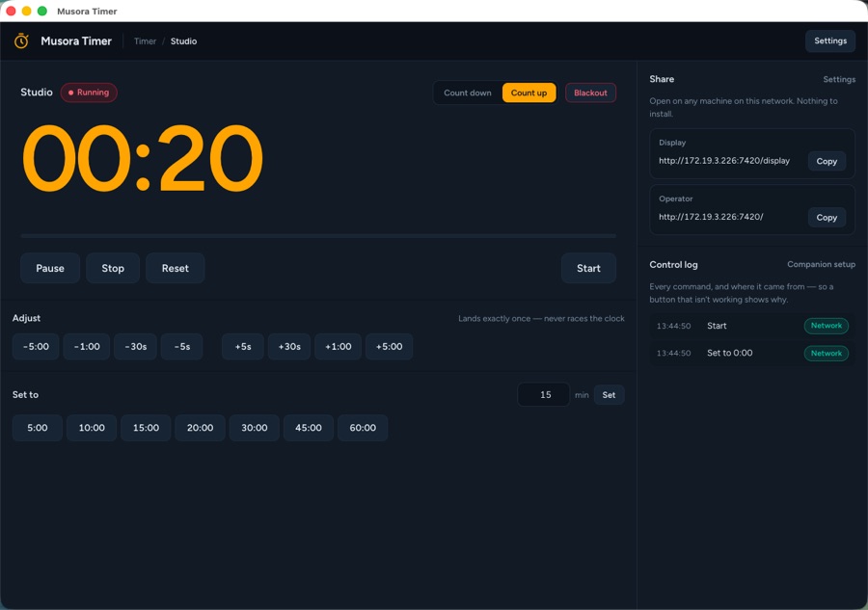Switch timer to Count down mode
This screenshot has height=610, width=868.
[x=467, y=93]
